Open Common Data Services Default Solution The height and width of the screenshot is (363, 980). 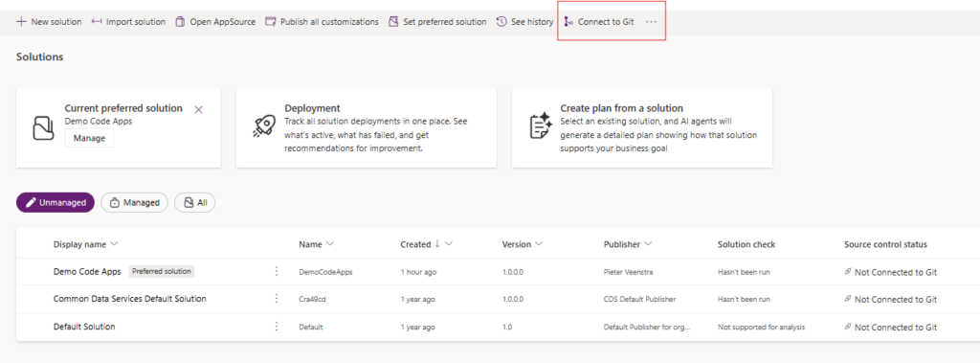130,299
